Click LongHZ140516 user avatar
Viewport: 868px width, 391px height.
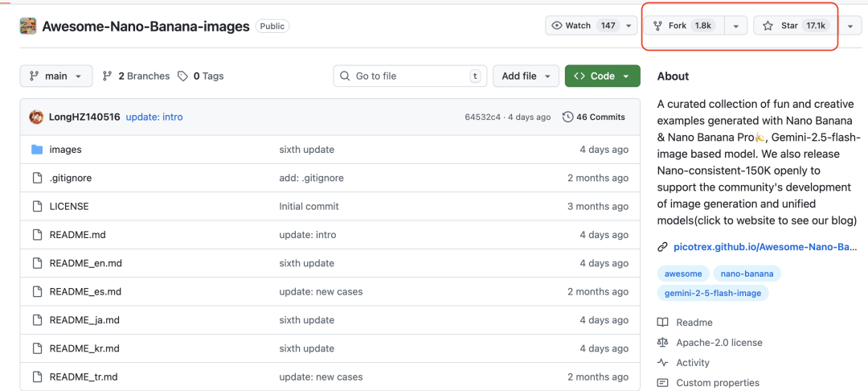pos(36,117)
